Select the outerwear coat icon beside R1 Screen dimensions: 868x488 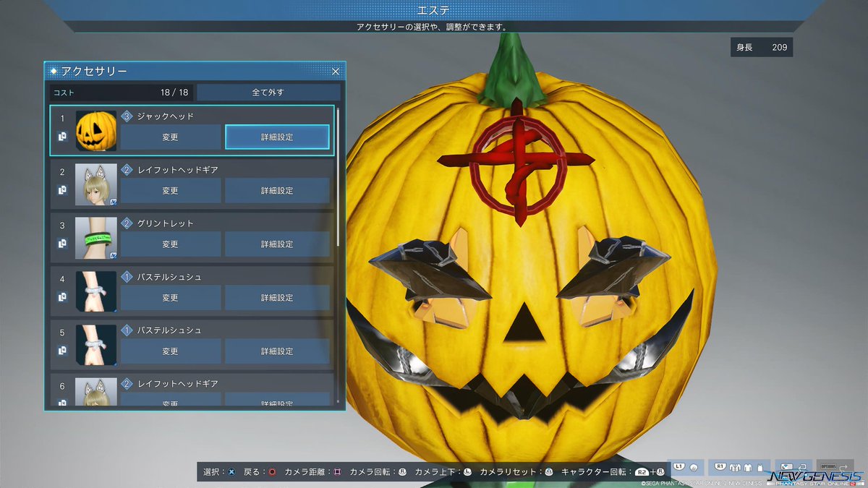pos(735,468)
